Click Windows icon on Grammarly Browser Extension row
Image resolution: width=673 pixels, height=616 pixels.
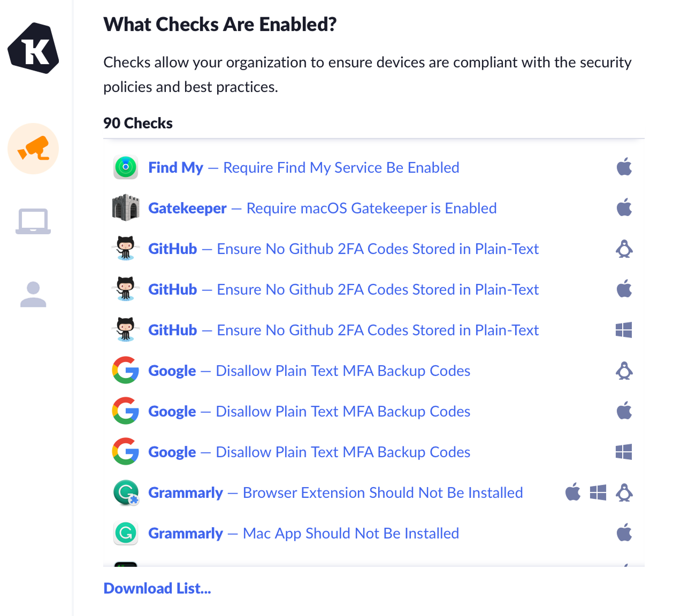coord(598,492)
